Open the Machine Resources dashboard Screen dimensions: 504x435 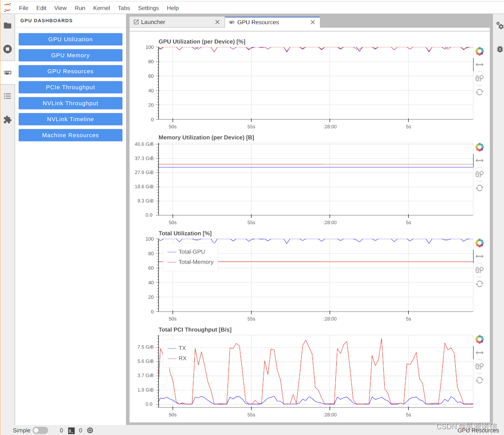71,135
